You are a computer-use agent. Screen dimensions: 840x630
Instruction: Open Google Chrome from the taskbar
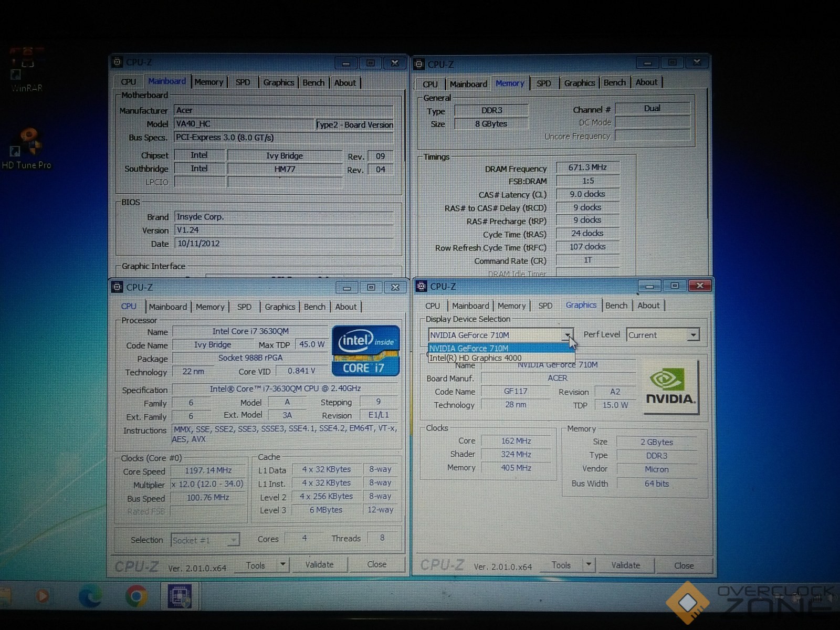click(136, 596)
